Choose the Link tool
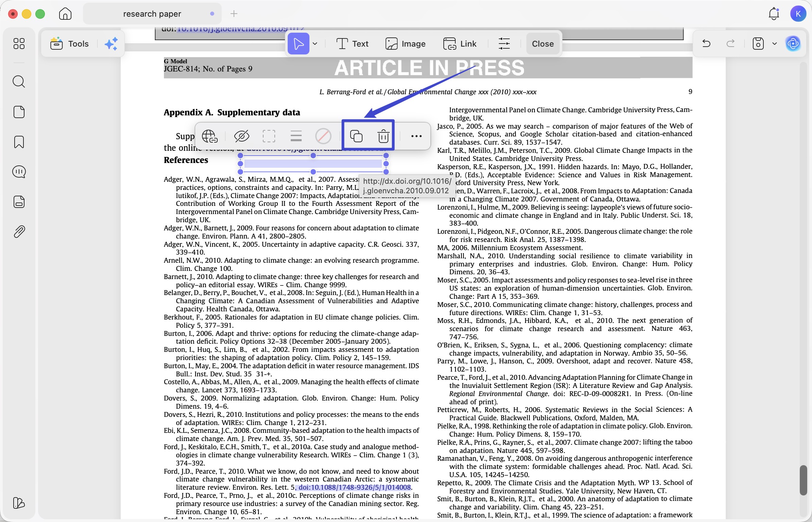The image size is (812, 522). tap(460, 44)
